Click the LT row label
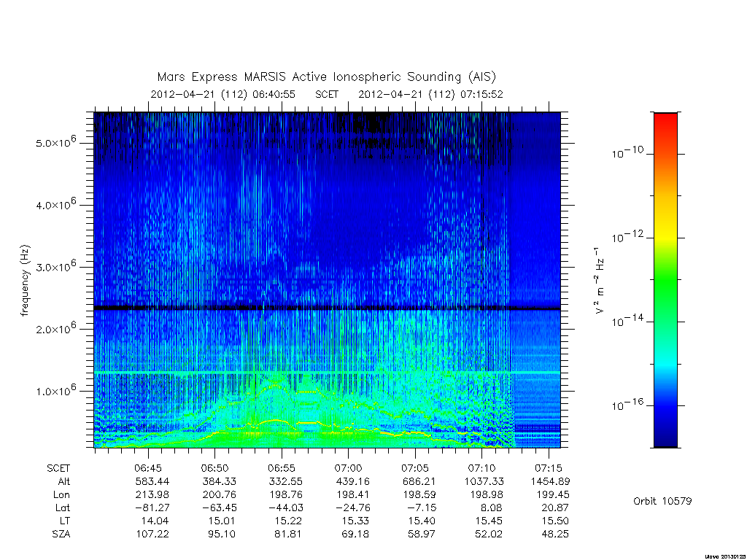The width and height of the screenshot is (747, 560). coord(65,521)
